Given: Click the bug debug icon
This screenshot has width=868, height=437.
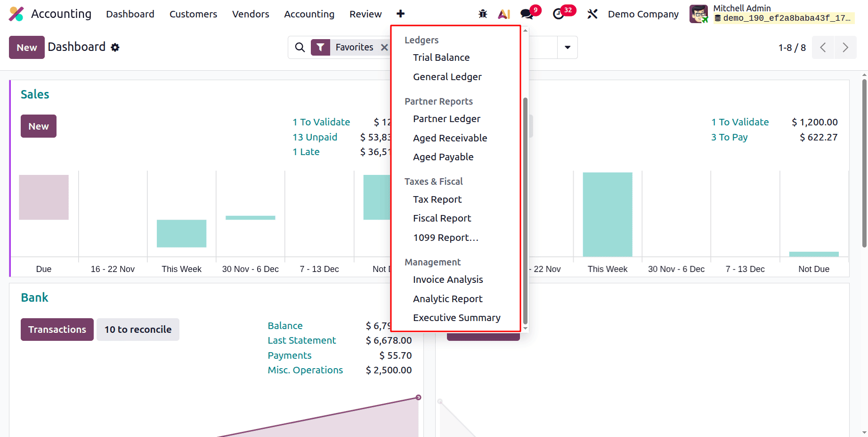Looking at the screenshot, I should [x=483, y=14].
